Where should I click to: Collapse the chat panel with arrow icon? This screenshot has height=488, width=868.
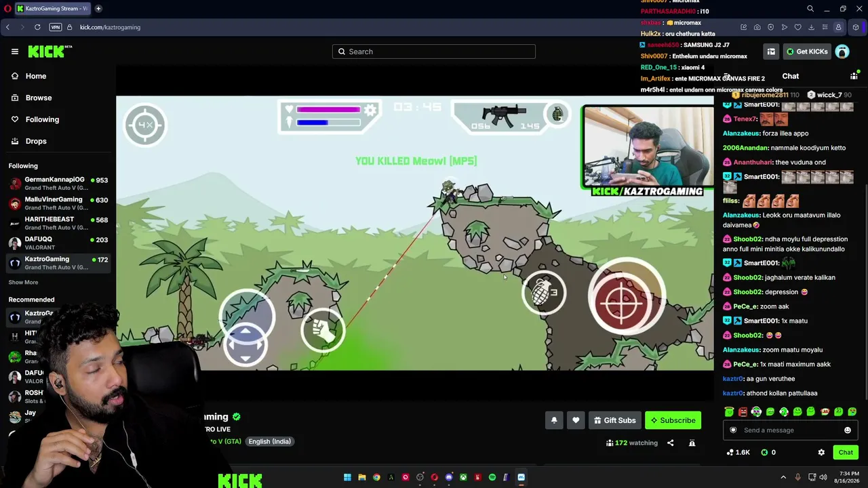pyautogui.click(x=727, y=77)
